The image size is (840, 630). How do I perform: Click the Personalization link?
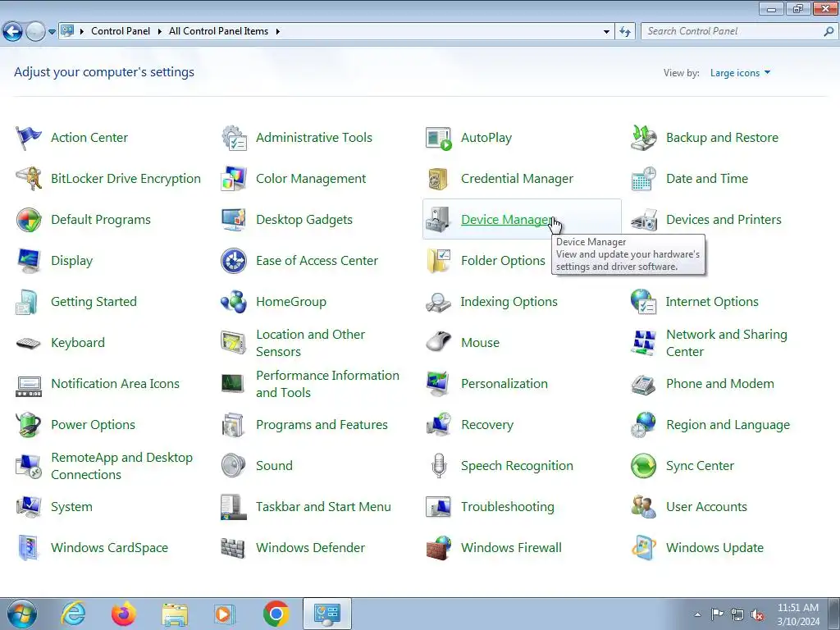point(504,384)
